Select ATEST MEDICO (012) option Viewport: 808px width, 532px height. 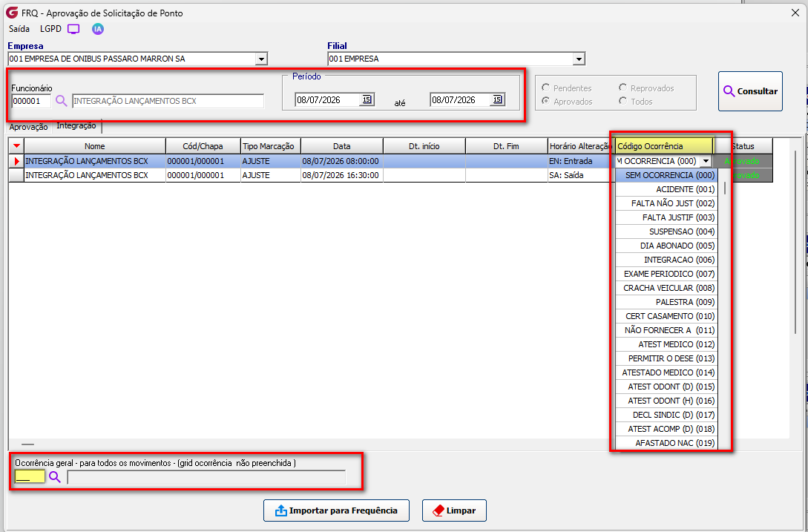click(x=666, y=344)
